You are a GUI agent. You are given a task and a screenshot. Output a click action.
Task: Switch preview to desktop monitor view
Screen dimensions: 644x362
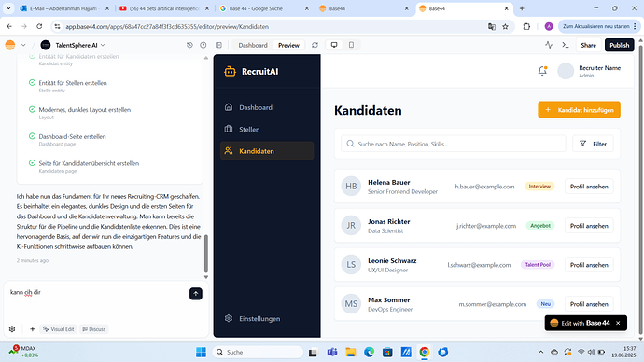[x=334, y=45]
